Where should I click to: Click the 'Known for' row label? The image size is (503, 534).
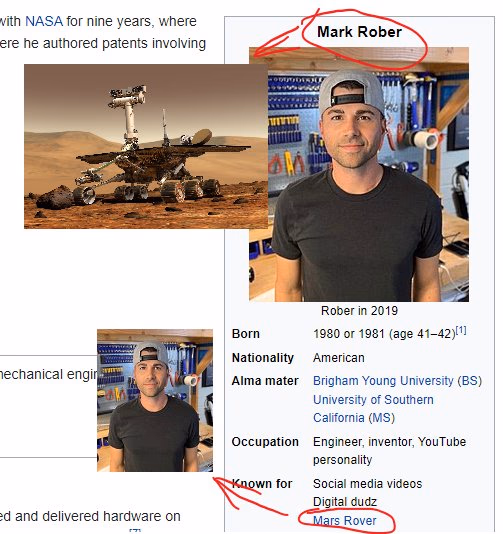pyautogui.click(x=262, y=484)
